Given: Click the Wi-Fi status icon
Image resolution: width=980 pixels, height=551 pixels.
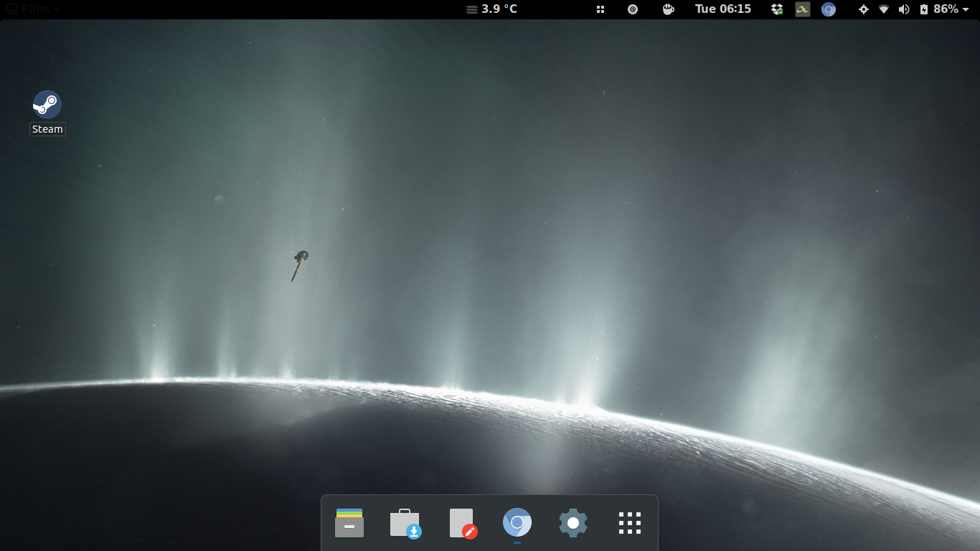Looking at the screenshot, I should 884,9.
